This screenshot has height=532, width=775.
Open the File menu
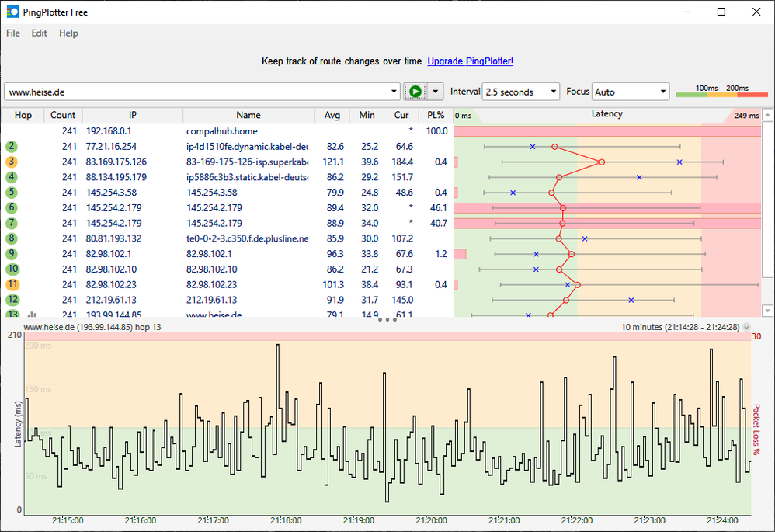click(x=13, y=33)
